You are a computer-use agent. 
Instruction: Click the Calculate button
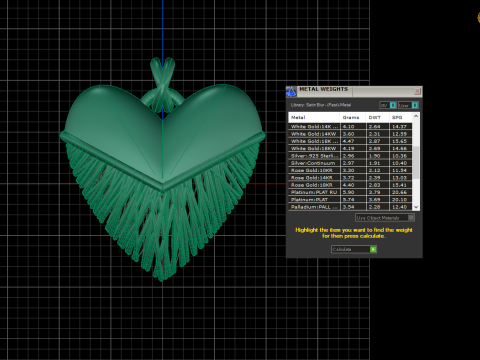(x=354, y=249)
